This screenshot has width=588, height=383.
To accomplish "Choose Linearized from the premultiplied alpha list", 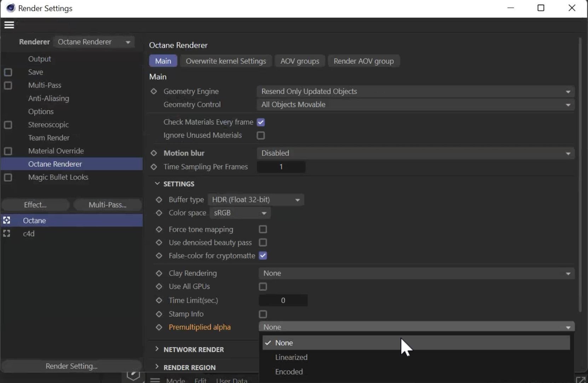I will tap(291, 358).
